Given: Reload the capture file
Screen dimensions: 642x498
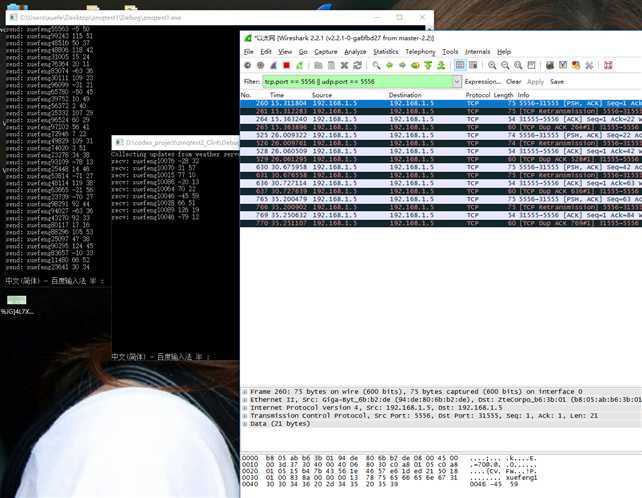Looking at the screenshot, I should coord(357,65).
